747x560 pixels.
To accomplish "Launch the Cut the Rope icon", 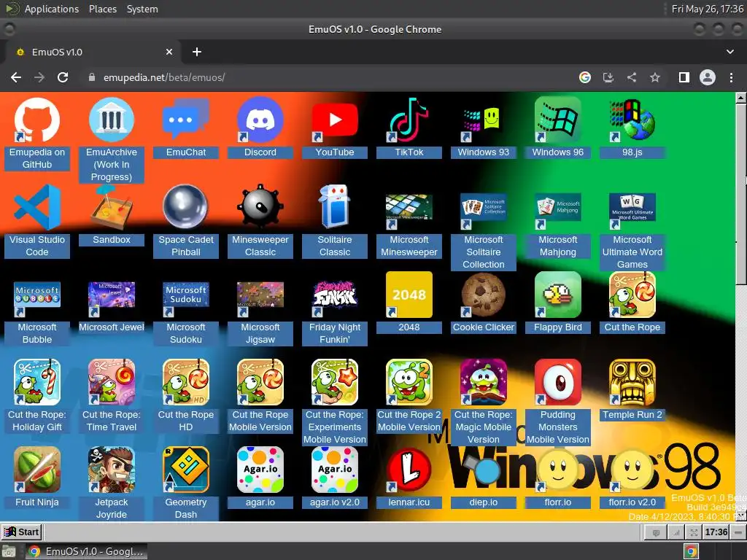I will [x=632, y=295].
